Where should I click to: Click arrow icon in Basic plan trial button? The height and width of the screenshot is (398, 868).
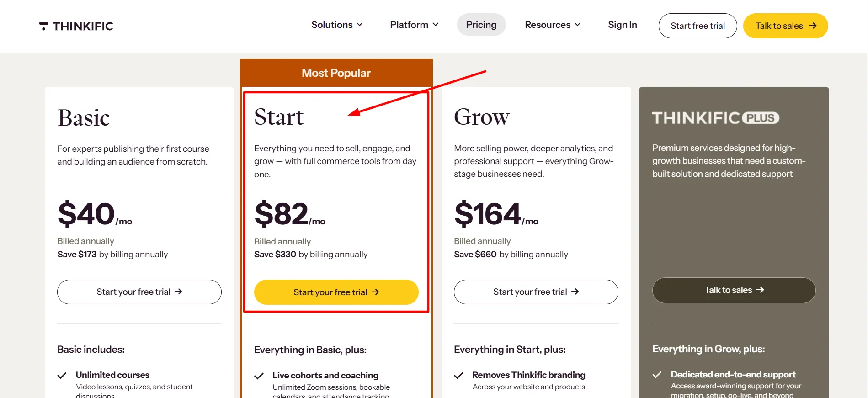click(x=179, y=292)
